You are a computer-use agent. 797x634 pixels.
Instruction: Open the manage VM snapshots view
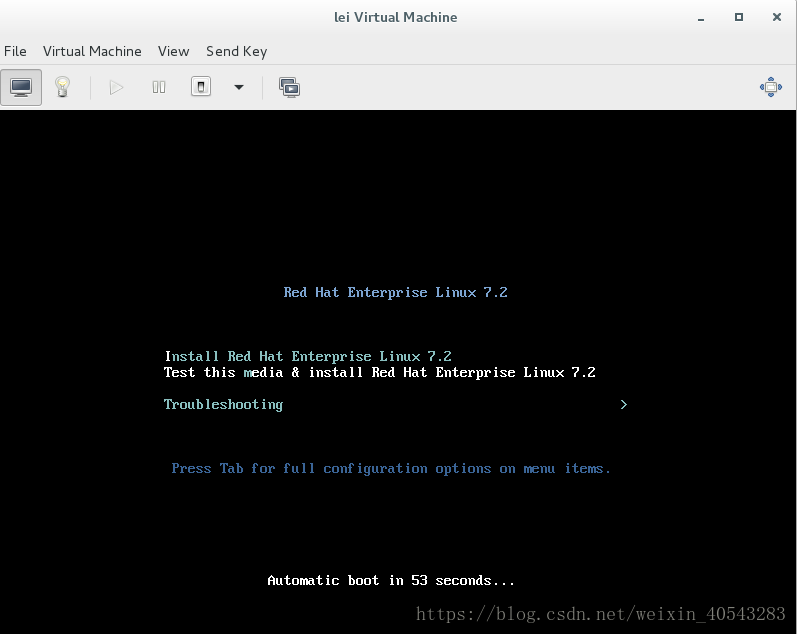(x=289, y=87)
